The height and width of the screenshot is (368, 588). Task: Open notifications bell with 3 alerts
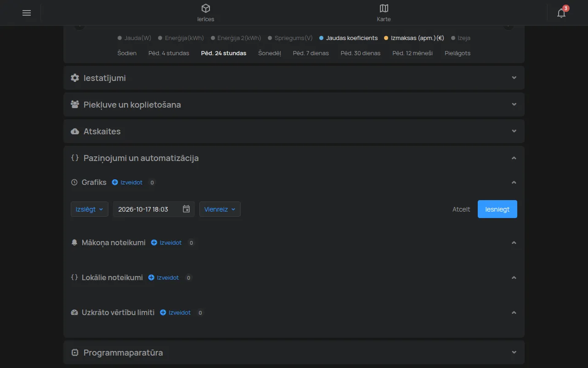coord(561,13)
